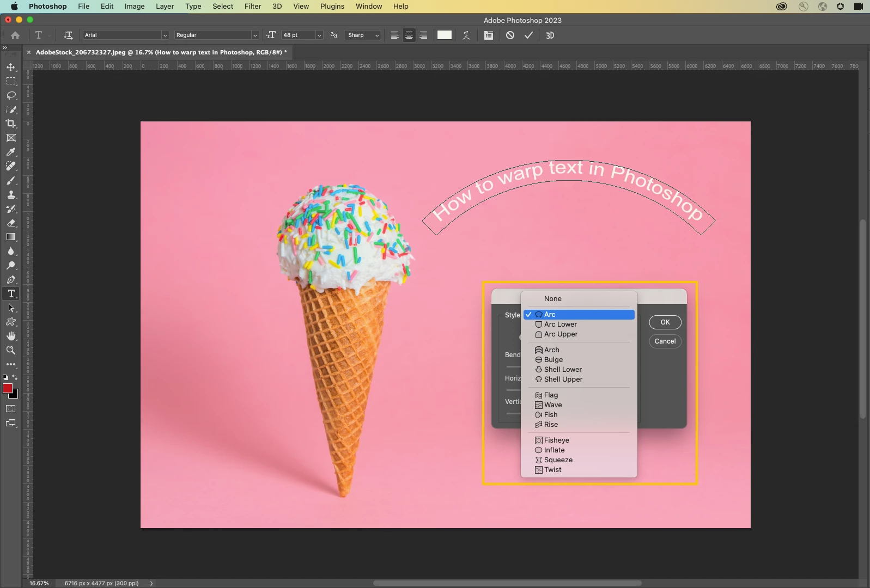The width and height of the screenshot is (870, 588).
Task: Select the Eyedropper tool
Action: [11, 152]
